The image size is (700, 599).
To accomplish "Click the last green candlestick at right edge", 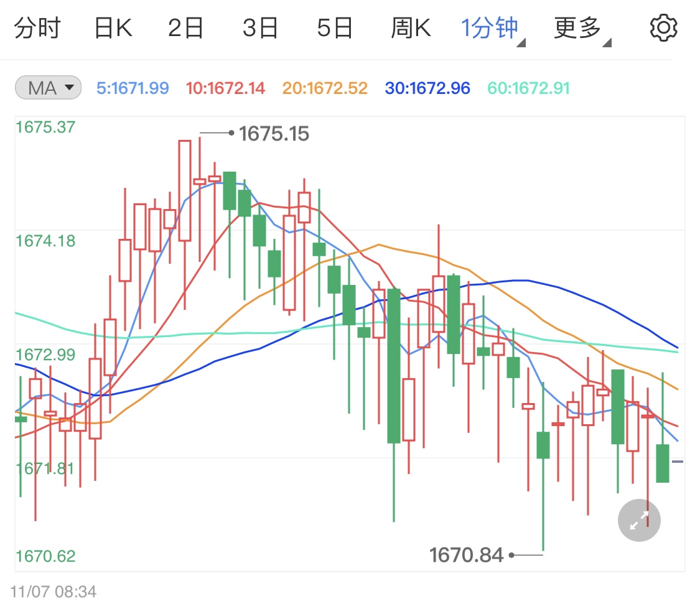I will tap(663, 463).
